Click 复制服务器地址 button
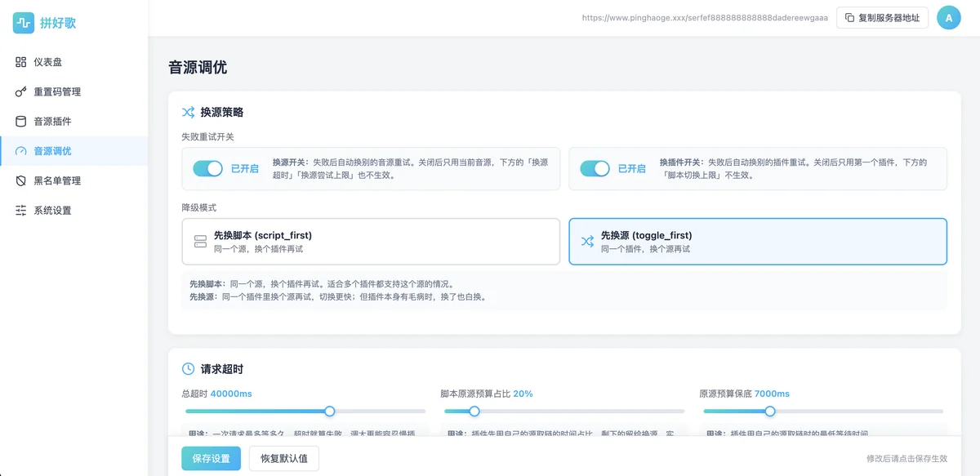The height and width of the screenshot is (476, 980). click(x=882, y=17)
